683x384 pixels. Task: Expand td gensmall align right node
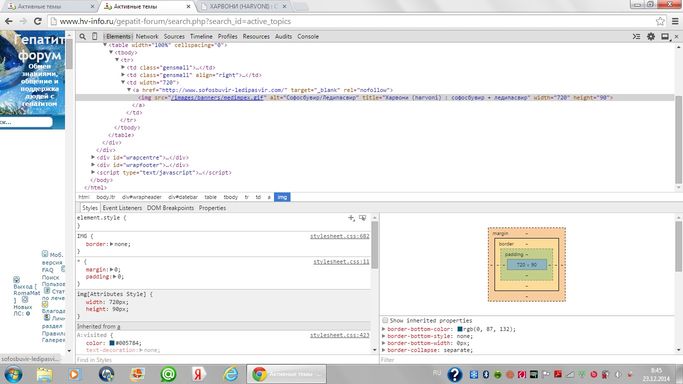123,75
